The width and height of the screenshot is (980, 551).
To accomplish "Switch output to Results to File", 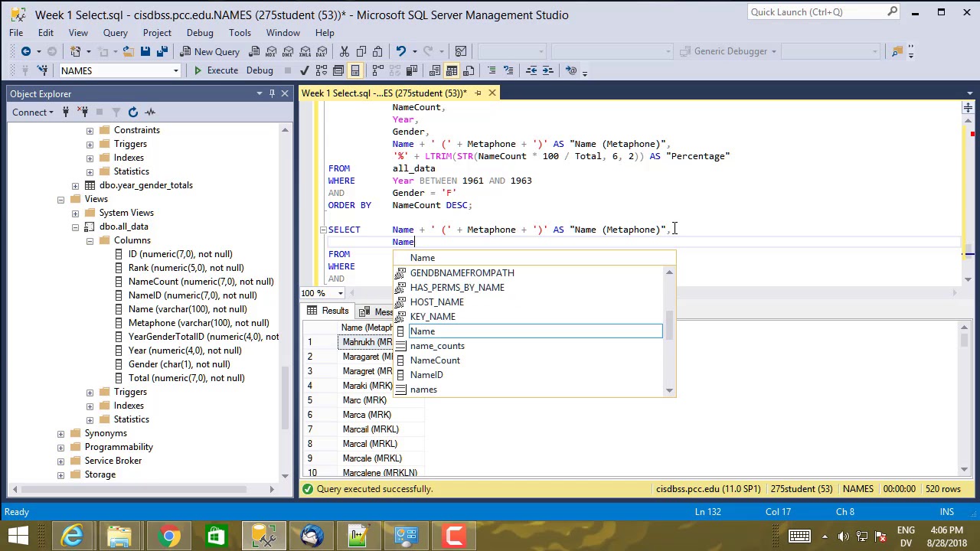I will point(468,70).
